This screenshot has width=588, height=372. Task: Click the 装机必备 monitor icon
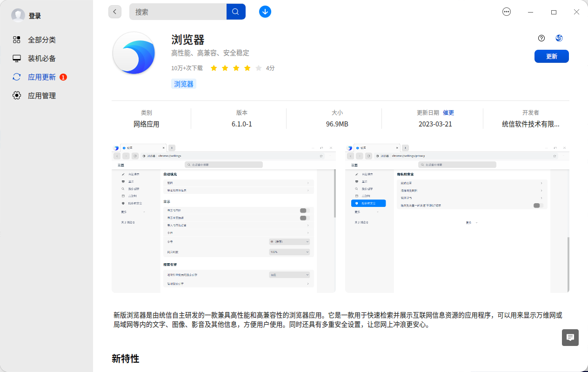(x=16, y=58)
